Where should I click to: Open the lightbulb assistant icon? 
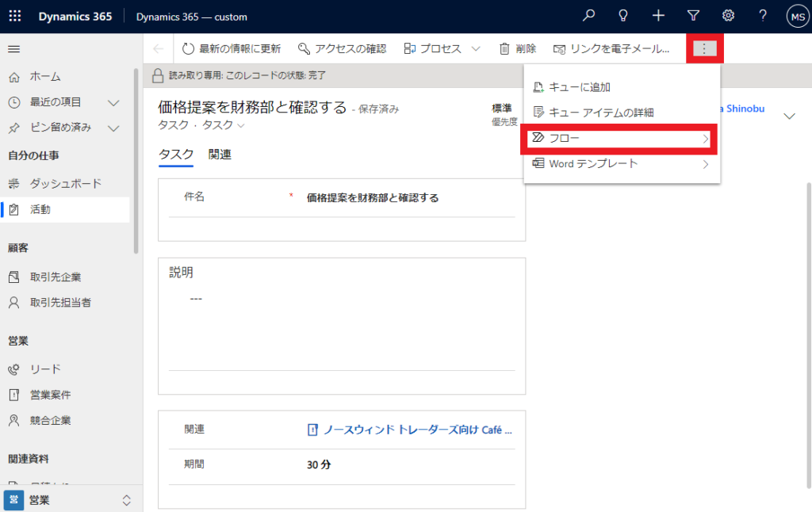pyautogui.click(x=623, y=16)
